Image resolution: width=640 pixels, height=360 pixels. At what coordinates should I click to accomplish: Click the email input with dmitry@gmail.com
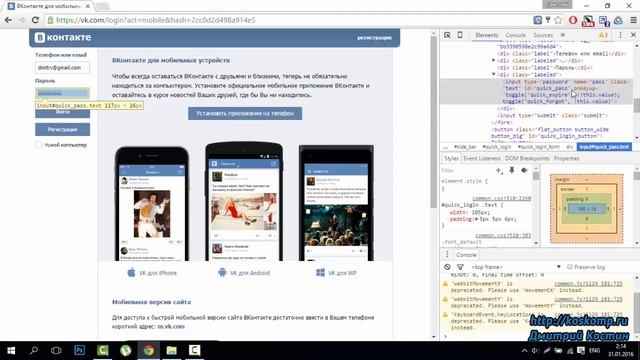pos(62,67)
